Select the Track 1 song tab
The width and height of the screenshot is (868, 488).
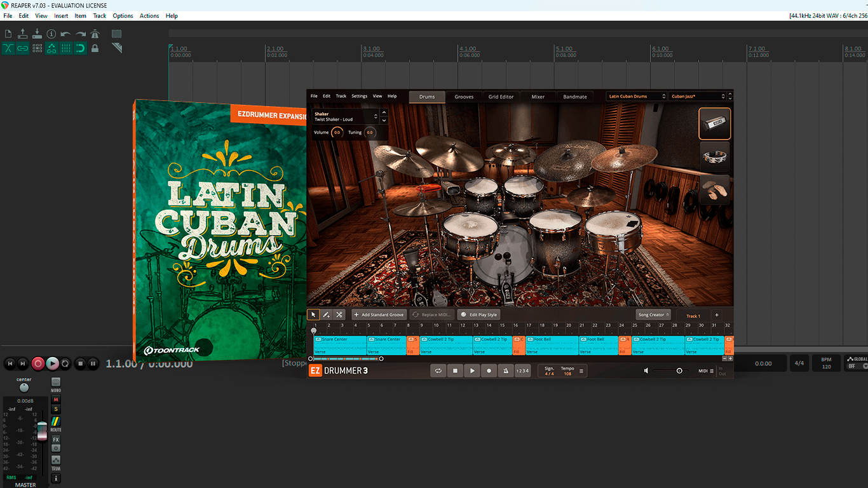tap(693, 315)
